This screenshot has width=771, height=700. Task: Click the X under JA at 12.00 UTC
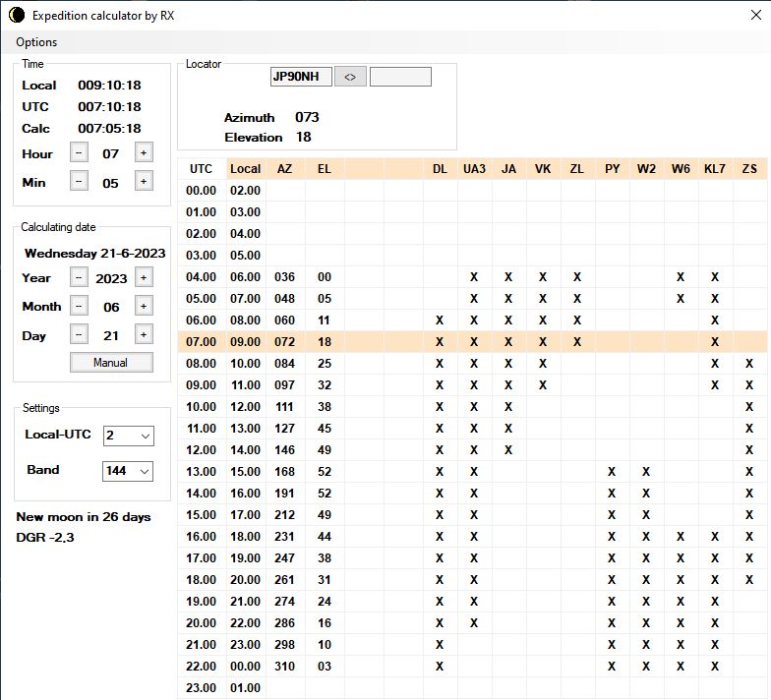tap(508, 450)
